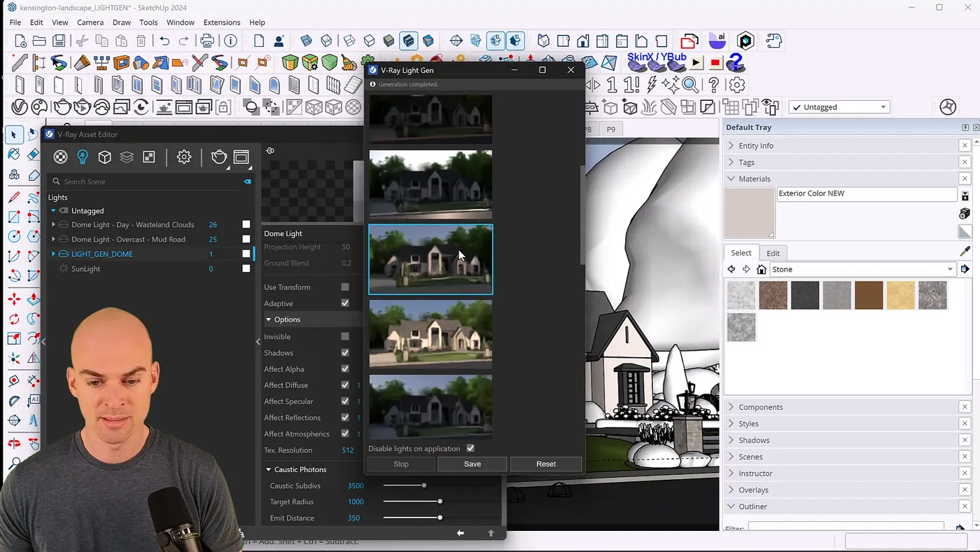Open the Geometries section in V-Ray Asset Editor
This screenshot has width=980, height=552.
click(104, 157)
